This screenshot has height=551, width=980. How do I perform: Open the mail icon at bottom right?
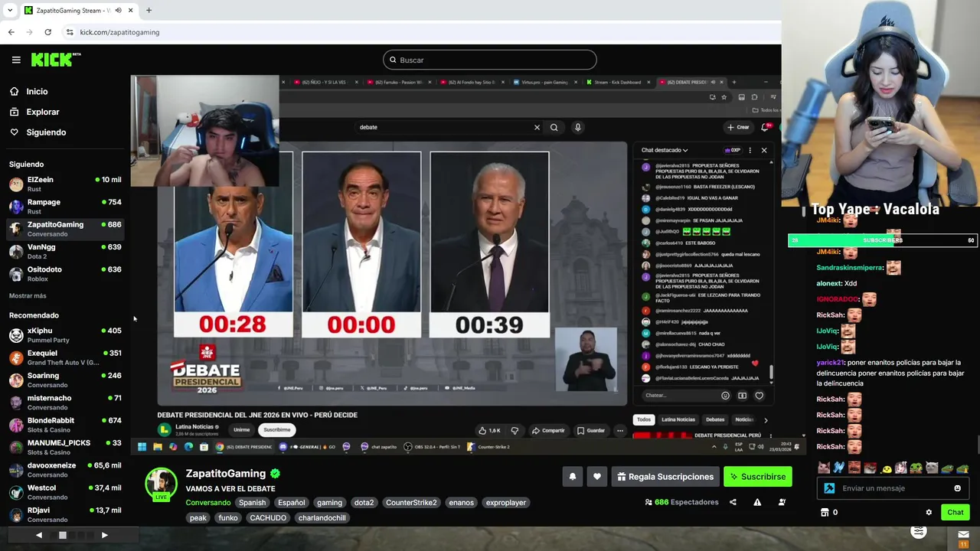coord(963,535)
